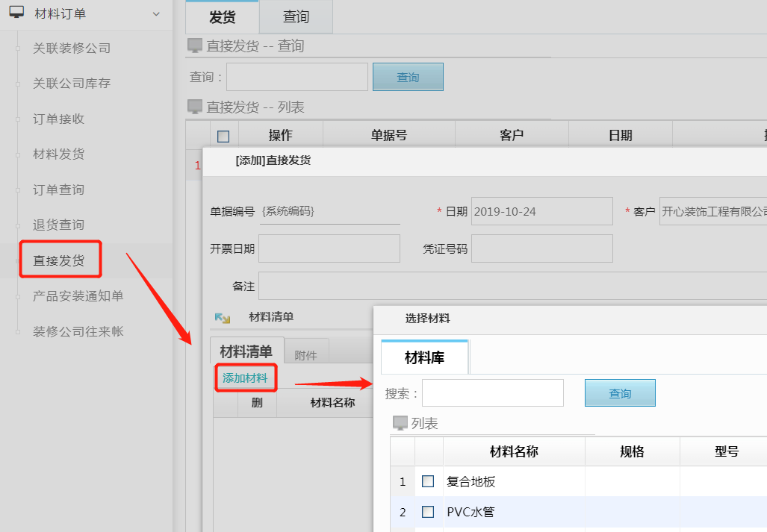The image size is (767, 532).
Task: Click the monitor icon next to 直接发货 -- 列表
Action: click(x=195, y=107)
